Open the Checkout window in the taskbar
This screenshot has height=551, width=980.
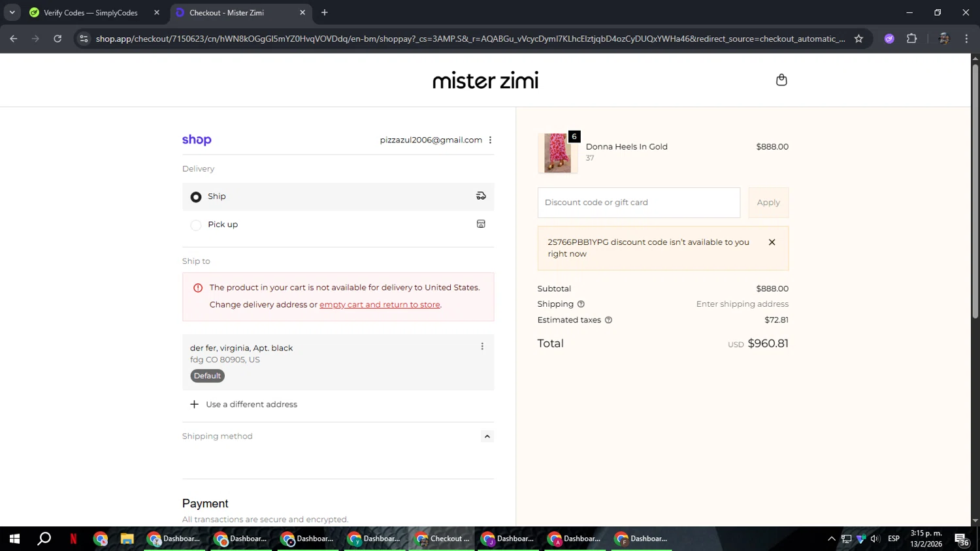point(443,539)
